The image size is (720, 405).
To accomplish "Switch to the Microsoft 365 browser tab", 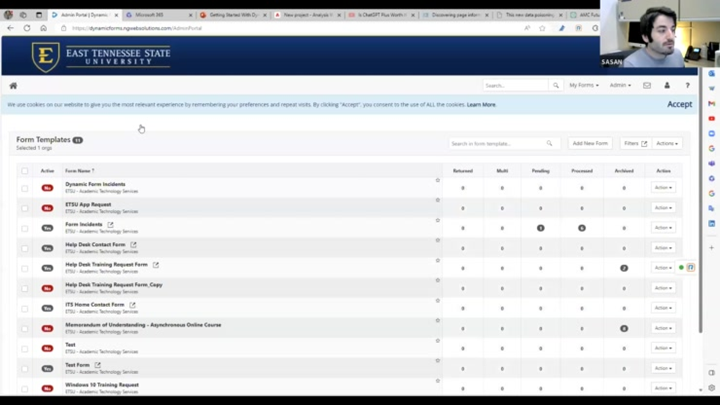I will pyautogui.click(x=159, y=15).
